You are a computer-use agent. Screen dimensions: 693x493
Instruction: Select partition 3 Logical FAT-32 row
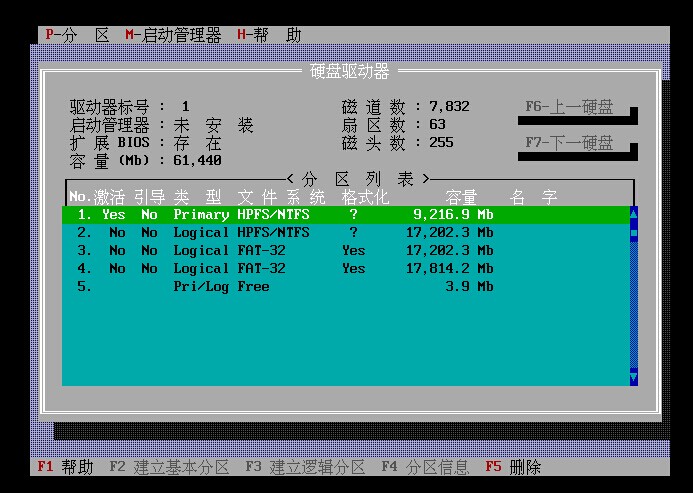coord(346,251)
